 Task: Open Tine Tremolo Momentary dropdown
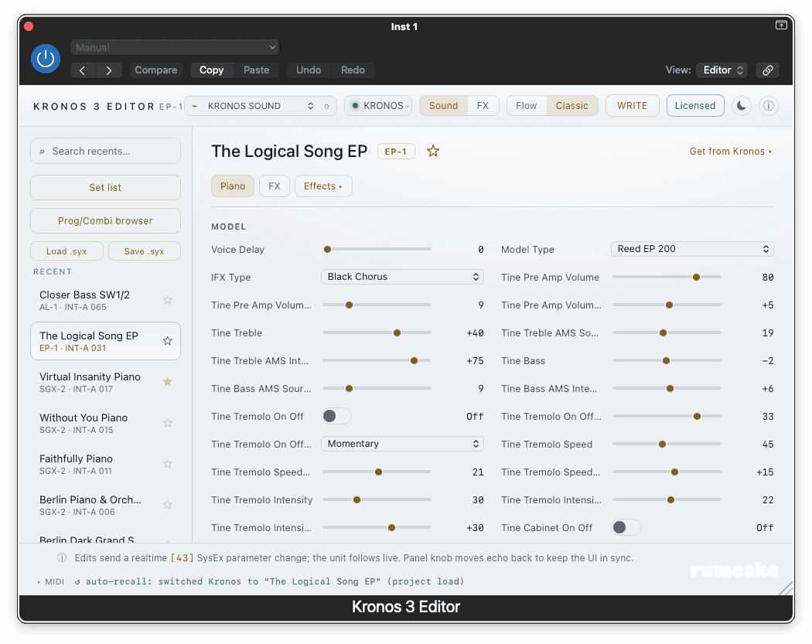coord(402,444)
